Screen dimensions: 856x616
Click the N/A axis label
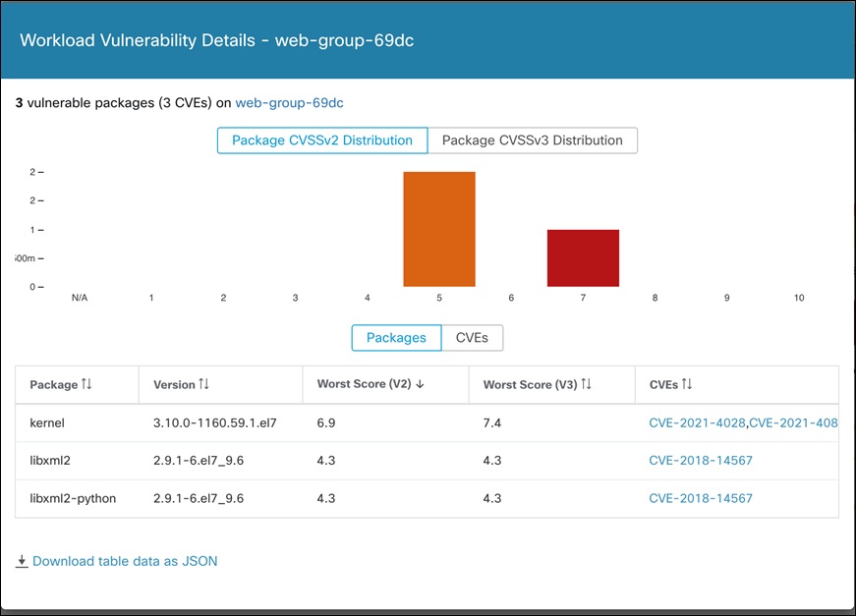(80, 298)
